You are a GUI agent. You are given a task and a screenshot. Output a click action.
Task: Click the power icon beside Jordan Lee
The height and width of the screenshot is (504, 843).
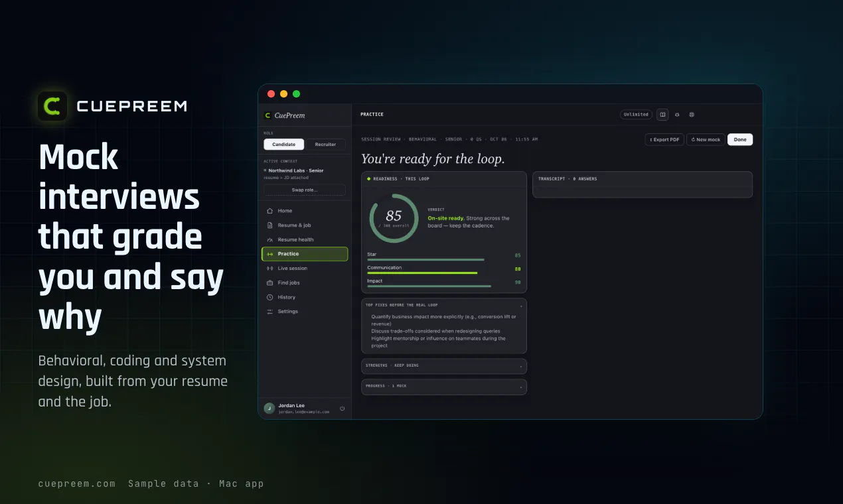tap(343, 409)
